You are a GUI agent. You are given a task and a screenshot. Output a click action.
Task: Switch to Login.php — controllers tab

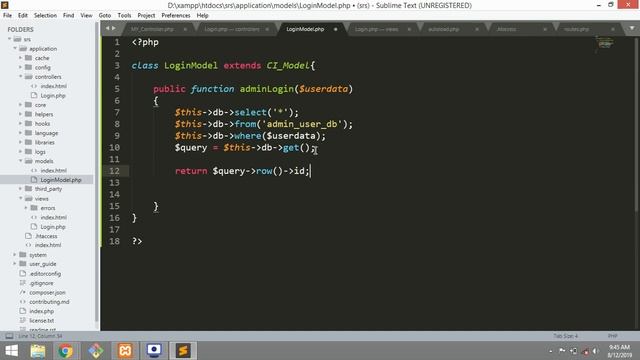point(232,29)
